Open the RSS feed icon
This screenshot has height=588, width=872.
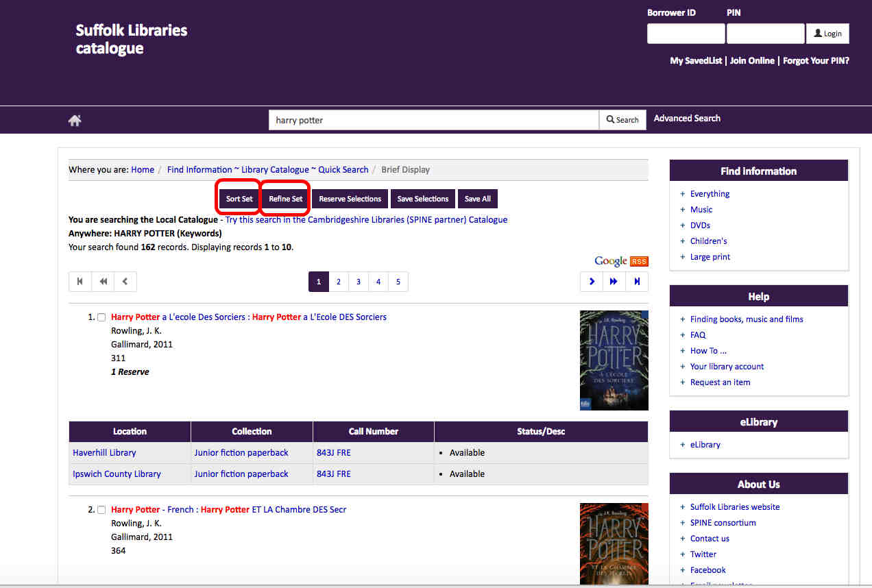(639, 261)
